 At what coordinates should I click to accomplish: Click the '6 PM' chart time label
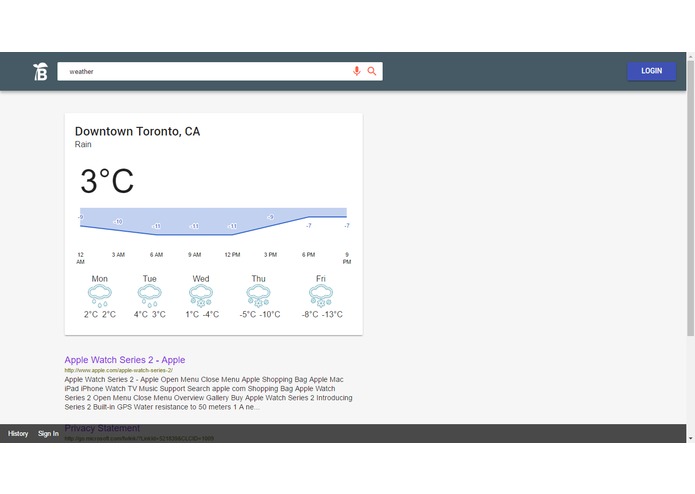(x=308, y=255)
